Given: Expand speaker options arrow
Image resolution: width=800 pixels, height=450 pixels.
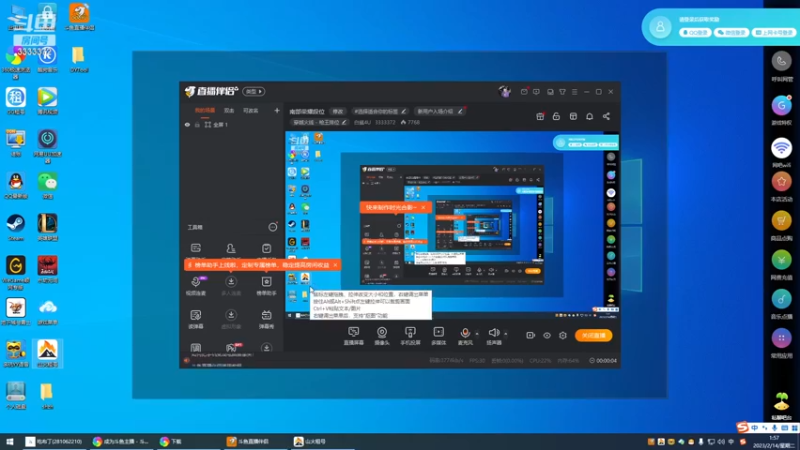Looking at the screenshot, I should [506, 334].
